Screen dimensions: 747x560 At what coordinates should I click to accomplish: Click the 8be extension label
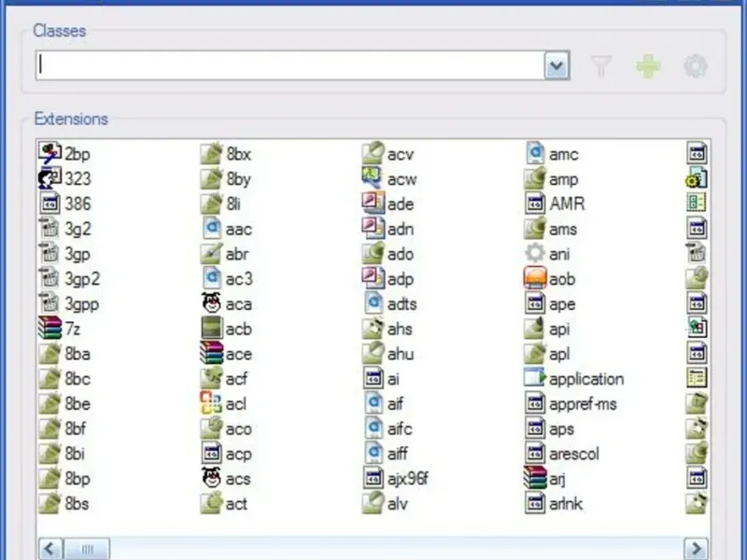click(78, 404)
